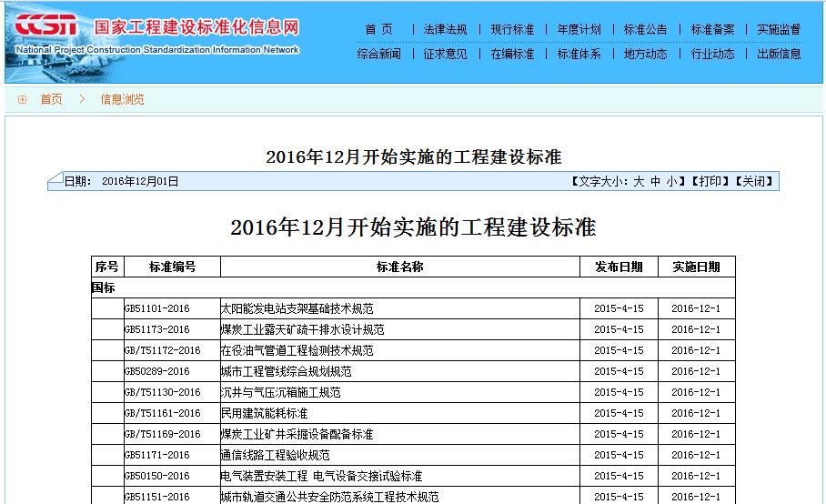Select 在役油气管道工程检测技术规范
826x504 pixels.
(297, 351)
